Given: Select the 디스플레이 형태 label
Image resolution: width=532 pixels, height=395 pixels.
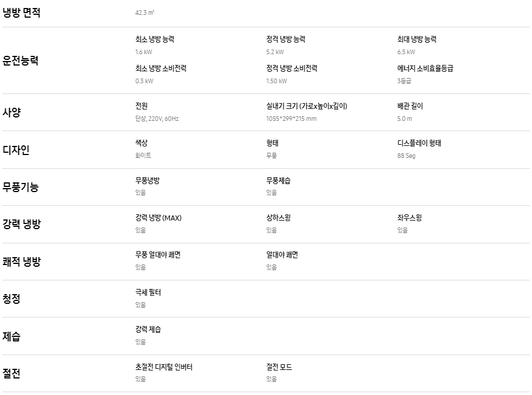Looking at the screenshot, I should 419,143.
